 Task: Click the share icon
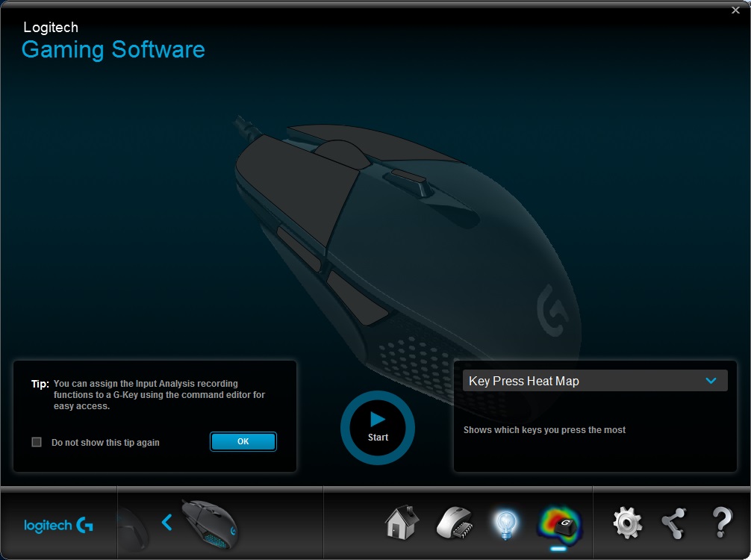click(674, 523)
